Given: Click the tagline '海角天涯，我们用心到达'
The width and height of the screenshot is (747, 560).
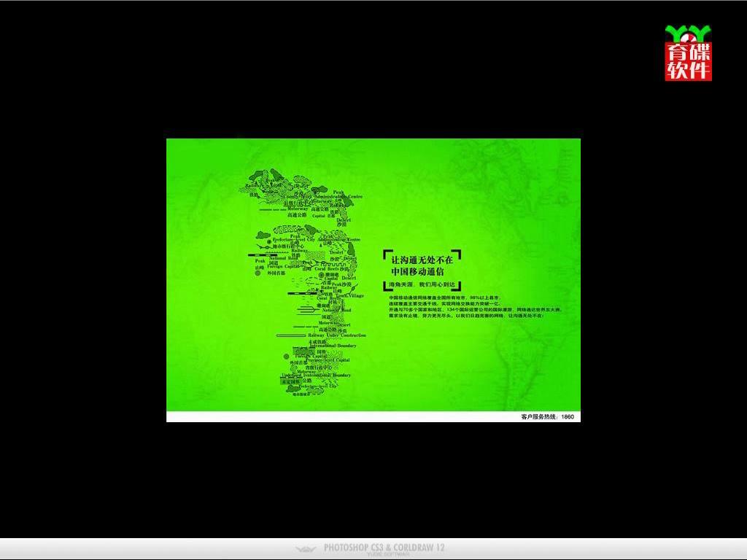Looking at the screenshot, I should 422,285.
